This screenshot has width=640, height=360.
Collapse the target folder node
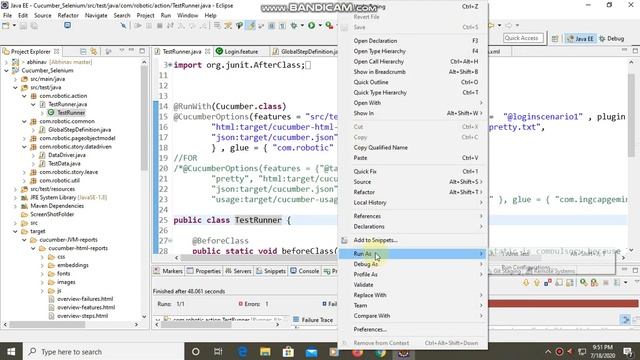tap(16, 231)
